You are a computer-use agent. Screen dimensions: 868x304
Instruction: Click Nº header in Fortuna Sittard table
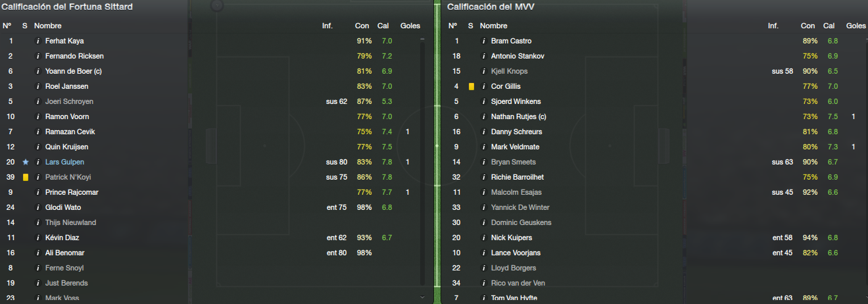[7, 26]
